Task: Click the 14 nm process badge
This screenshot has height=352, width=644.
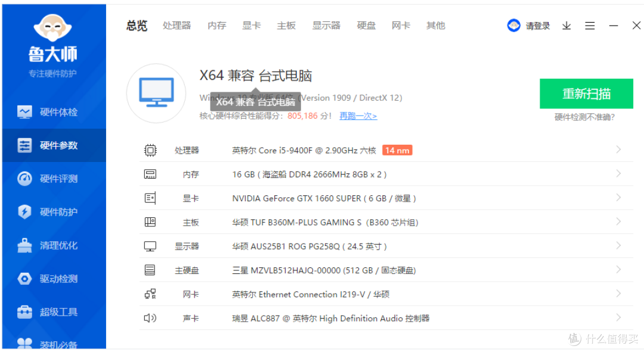Action: pyautogui.click(x=397, y=150)
